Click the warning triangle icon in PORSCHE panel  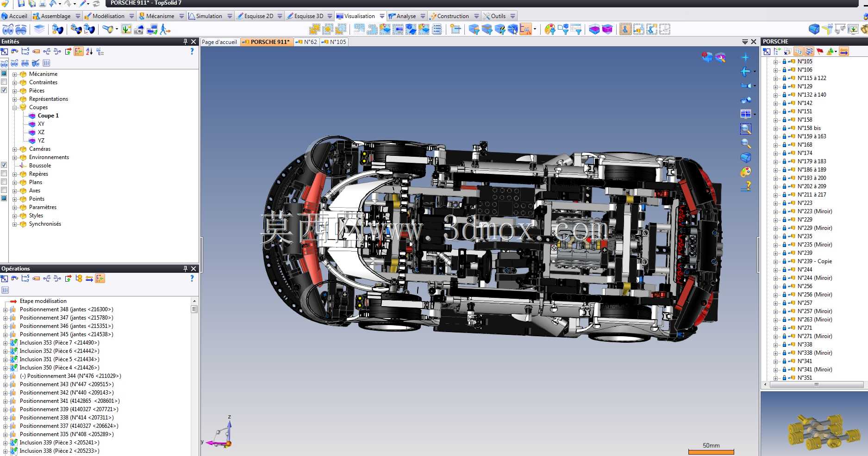[830, 51]
